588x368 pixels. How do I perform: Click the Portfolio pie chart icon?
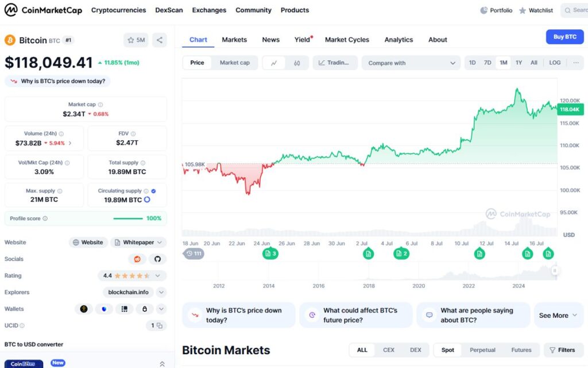483,10
